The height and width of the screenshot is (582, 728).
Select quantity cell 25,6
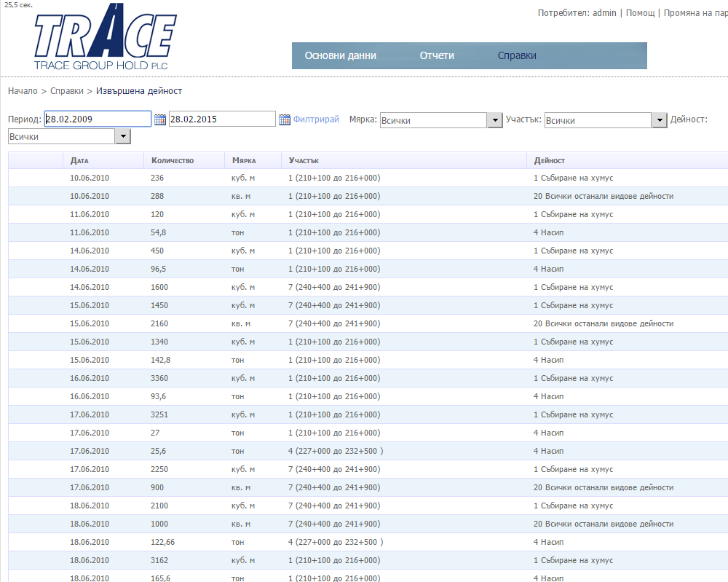pyautogui.click(x=158, y=451)
